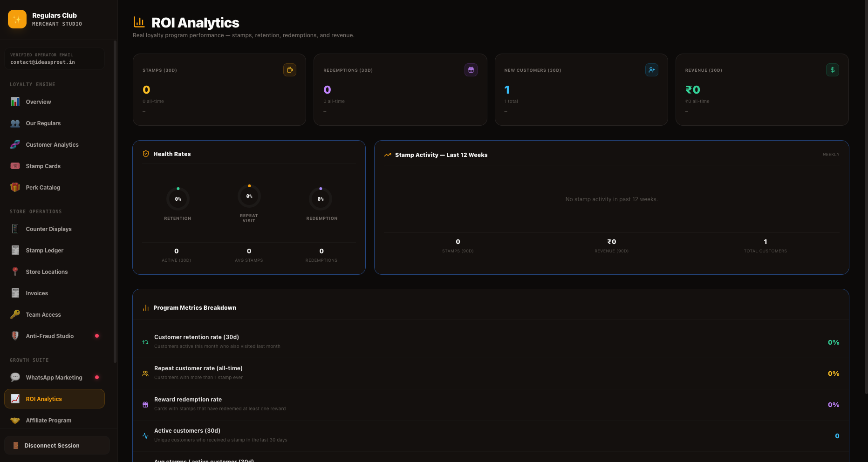The height and width of the screenshot is (462, 868).
Task: Click the '1 total' text on New Customers card
Action: [x=511, y=101]
